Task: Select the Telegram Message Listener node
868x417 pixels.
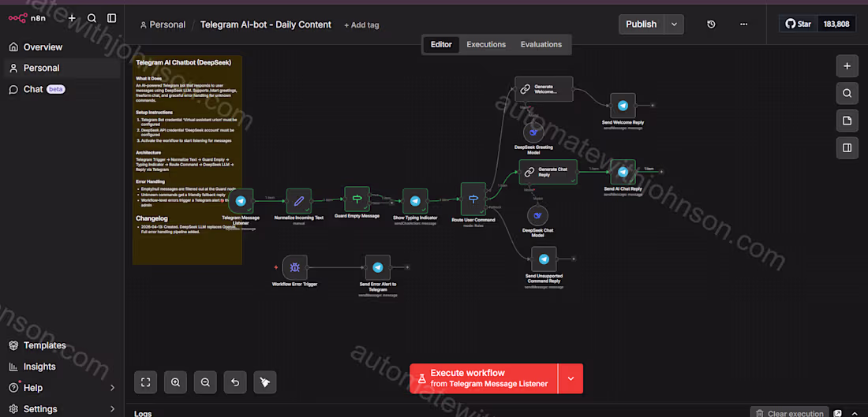Action: tap(241, 201)
